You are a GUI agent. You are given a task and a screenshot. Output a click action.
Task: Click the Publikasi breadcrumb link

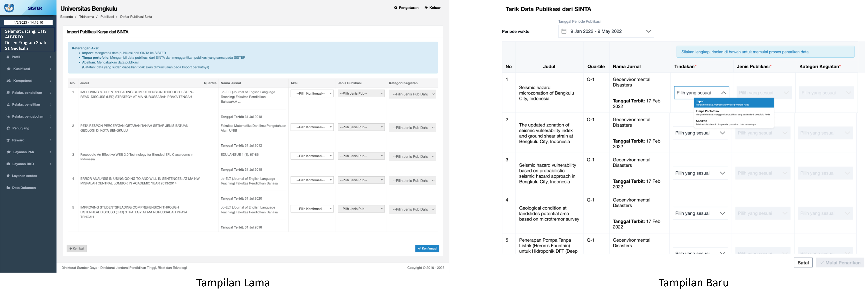[107, 17]
